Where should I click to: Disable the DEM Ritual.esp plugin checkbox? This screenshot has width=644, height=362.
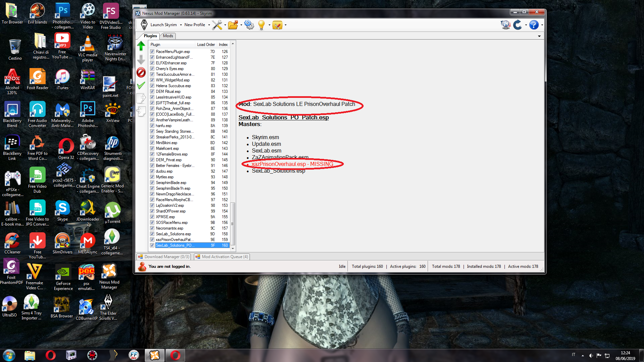(x=152, y=92)
